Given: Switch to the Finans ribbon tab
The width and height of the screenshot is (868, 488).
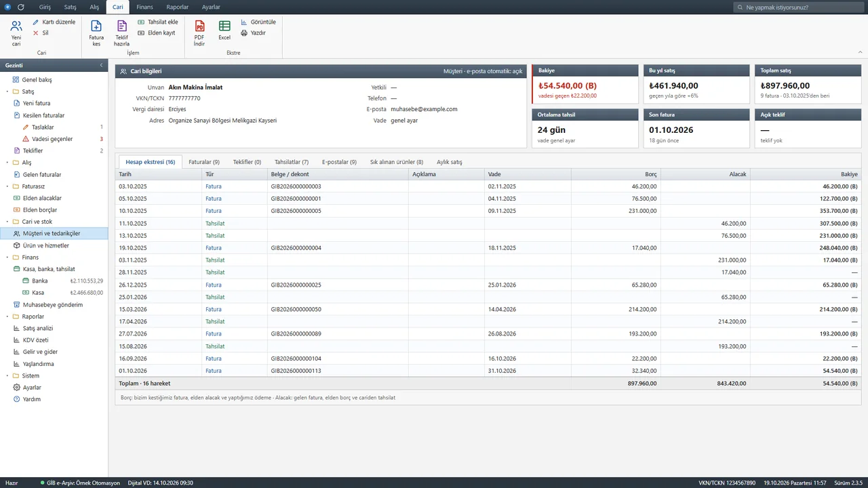Looking at the screenshot, I should point(144,7).
